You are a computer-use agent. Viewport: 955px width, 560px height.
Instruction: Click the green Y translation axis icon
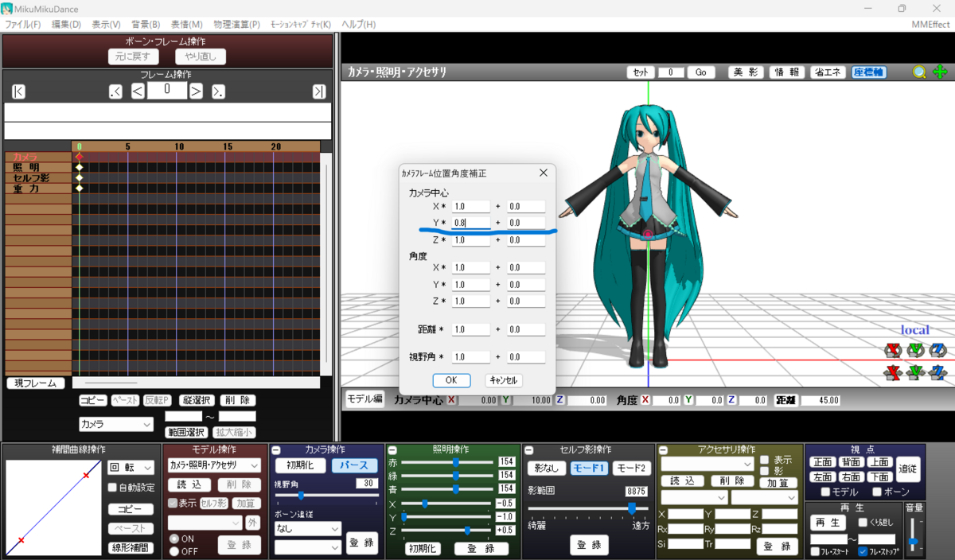pos(915,371)
